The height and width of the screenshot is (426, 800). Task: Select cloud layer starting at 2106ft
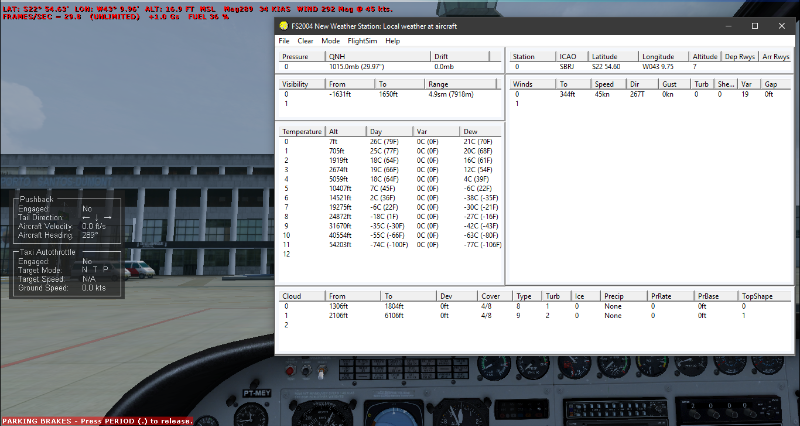point(535,316)
